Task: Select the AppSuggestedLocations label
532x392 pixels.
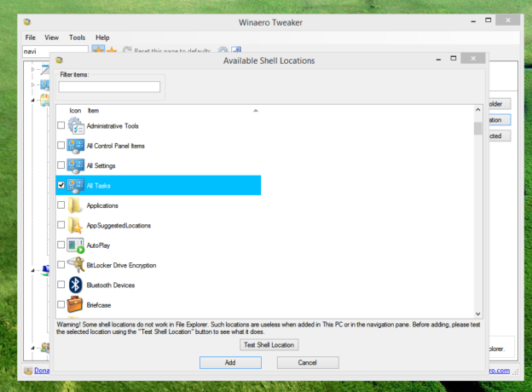Action: tap(119, 226)
